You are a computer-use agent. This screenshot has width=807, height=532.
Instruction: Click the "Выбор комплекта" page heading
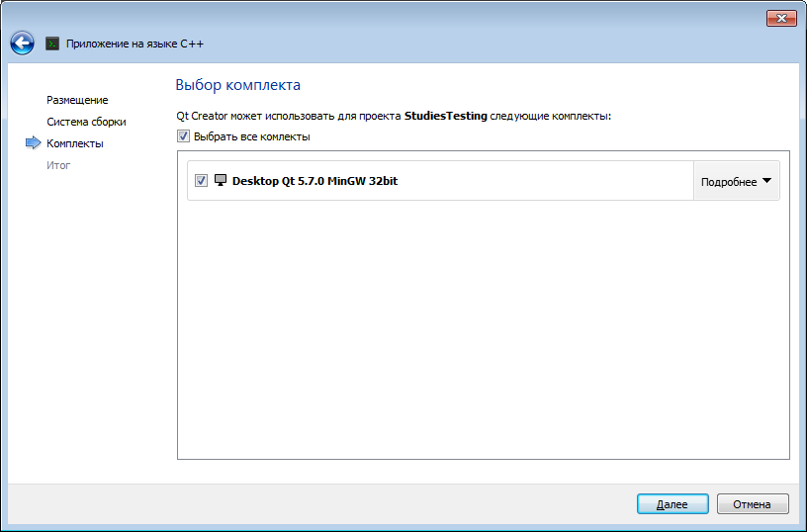click(x=237, y=85)
